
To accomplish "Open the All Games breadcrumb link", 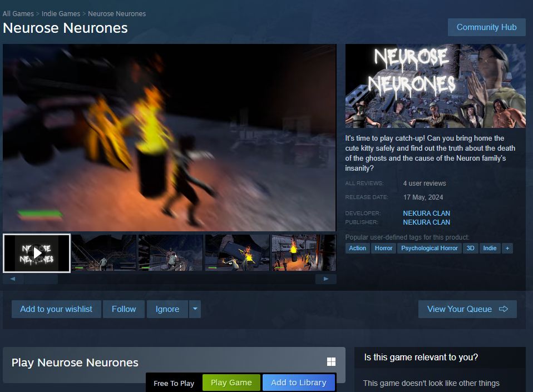I will (x=18, y=13).
